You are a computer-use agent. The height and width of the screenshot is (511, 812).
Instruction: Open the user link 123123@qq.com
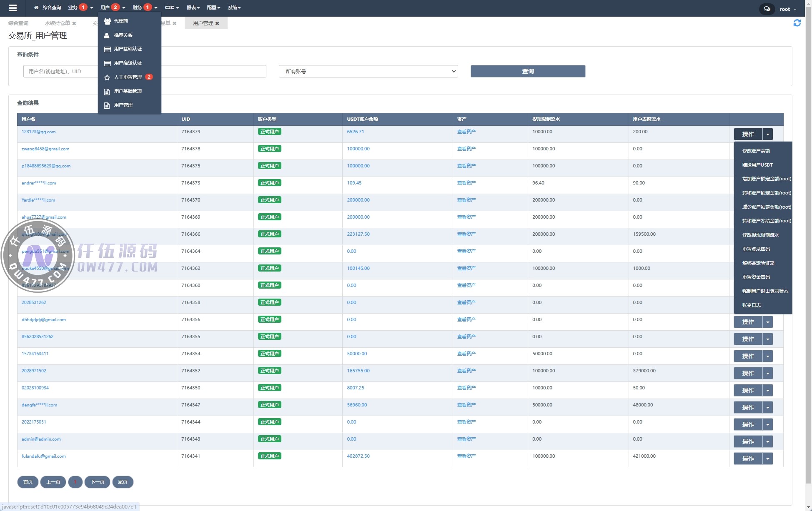[38, 132]
